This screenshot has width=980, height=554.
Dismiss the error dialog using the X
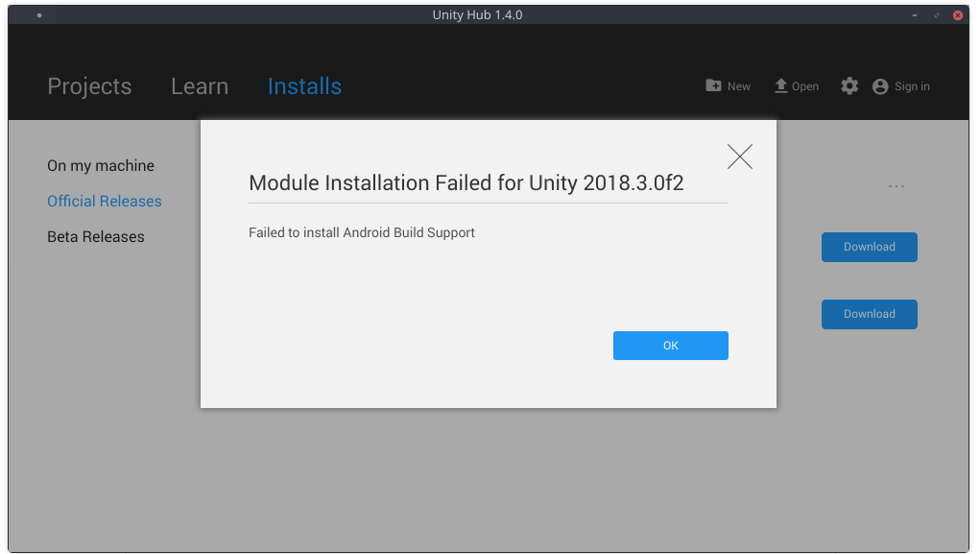point(739,156)
